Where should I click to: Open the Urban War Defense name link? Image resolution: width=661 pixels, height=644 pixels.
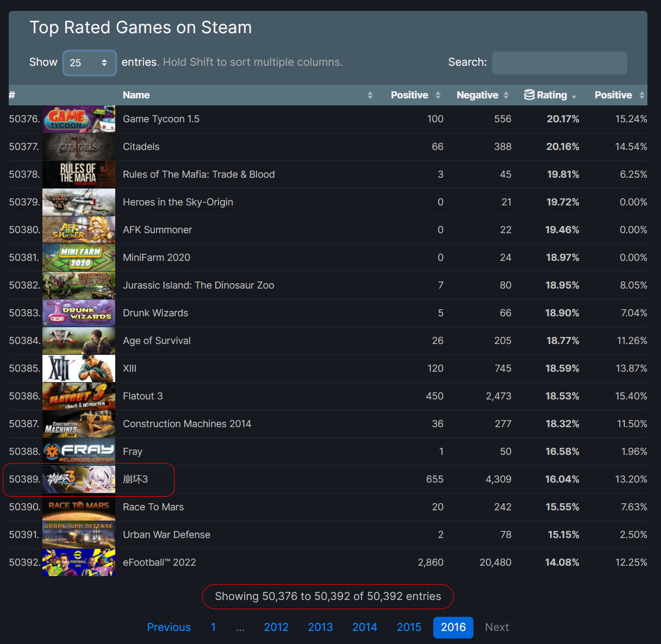point(166,535)
